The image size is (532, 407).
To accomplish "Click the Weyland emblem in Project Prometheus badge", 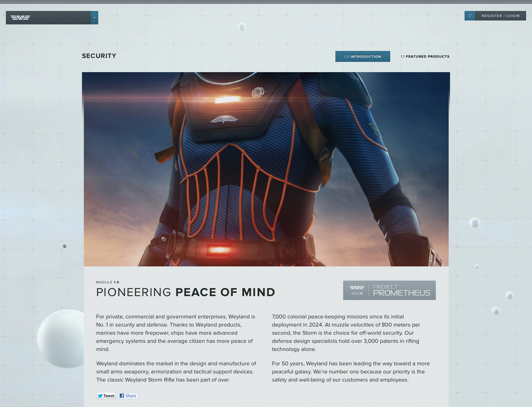I will coord(356,290).
